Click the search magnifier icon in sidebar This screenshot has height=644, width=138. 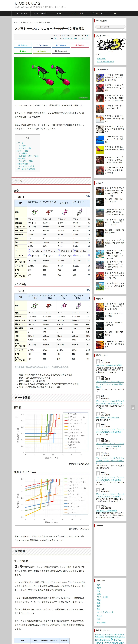(123, 27)
